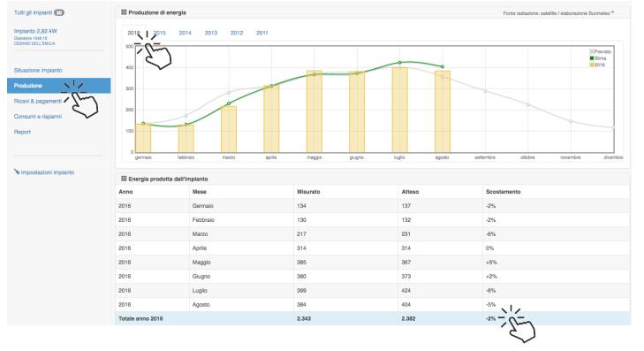This screenshot has height=351, width=644.
Task: Click the Impianto 2,82 kW link
Action: coord(35,31)
